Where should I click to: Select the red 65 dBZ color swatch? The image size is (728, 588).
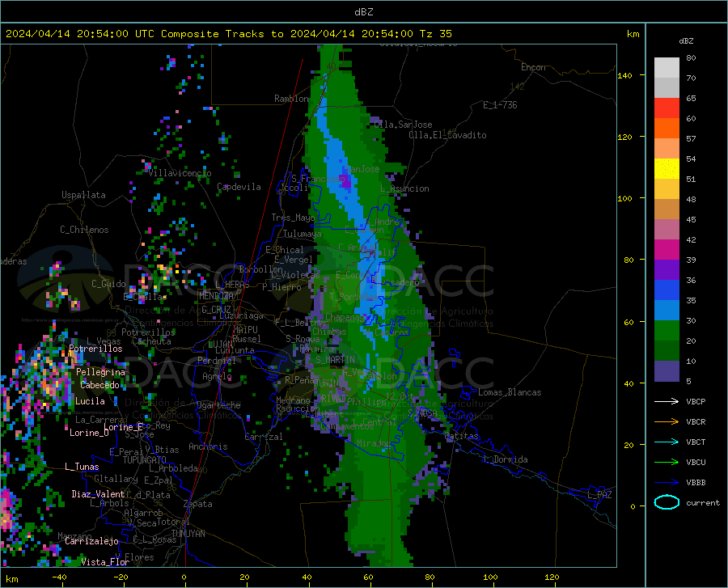[667, 108]
